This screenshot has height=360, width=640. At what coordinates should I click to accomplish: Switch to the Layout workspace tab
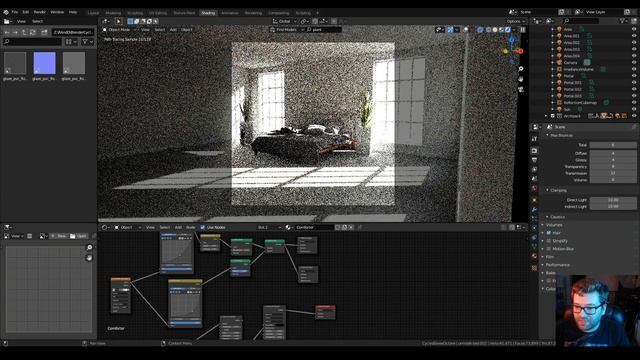(93, 13)
